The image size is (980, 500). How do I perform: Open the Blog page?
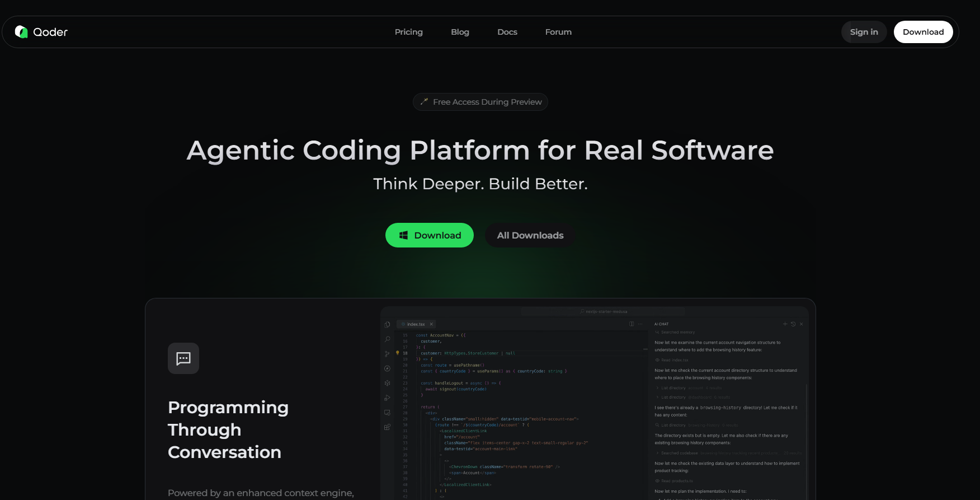click(x=460, y=32)
